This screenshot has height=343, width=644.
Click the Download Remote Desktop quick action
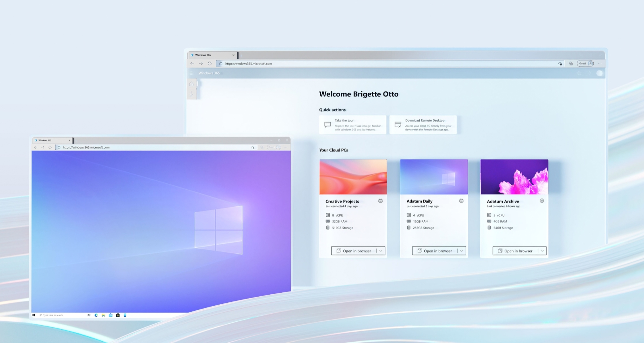(423, 125)
